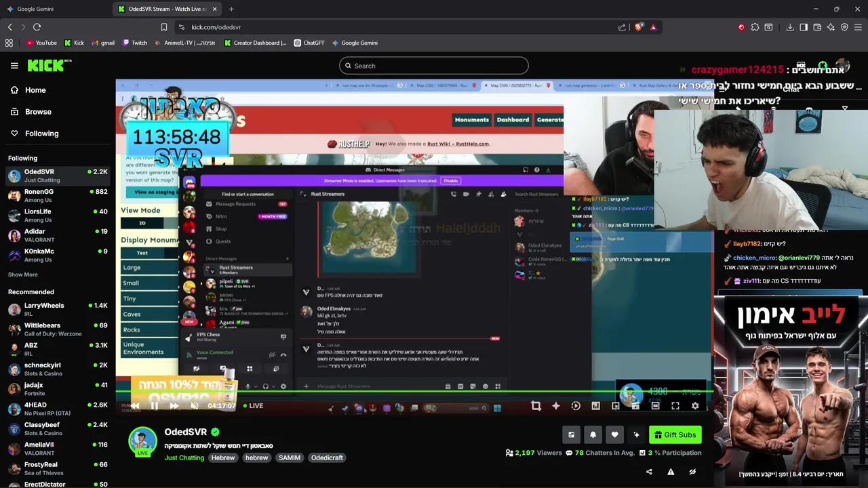Click OdedSVR streamer avatar
Viewport: 868px width, 488px height.
(142, 441)
